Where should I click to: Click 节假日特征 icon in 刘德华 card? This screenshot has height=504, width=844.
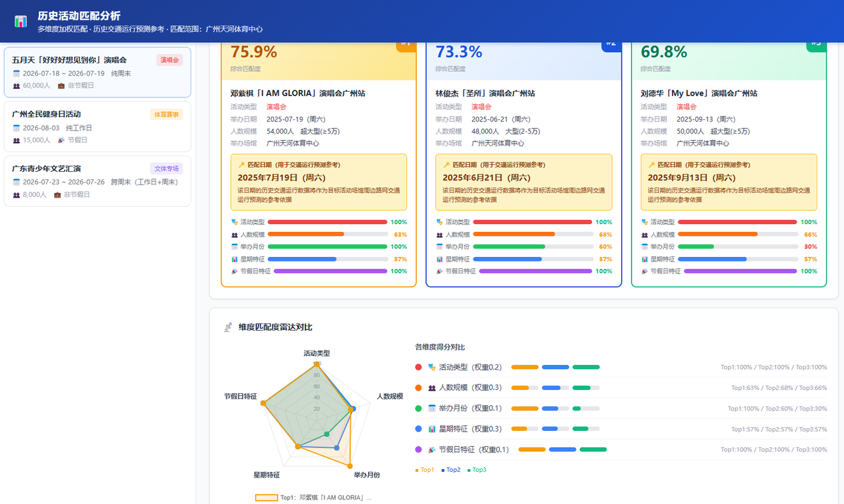point(644,271)
